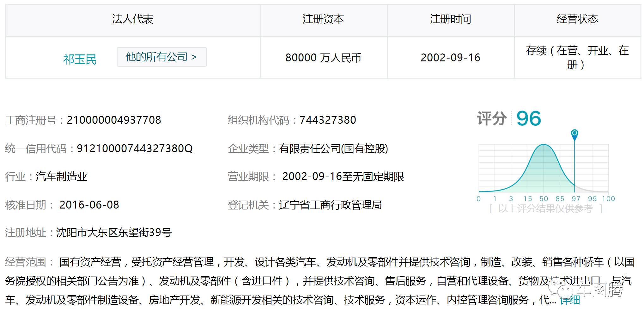Expand business scope via 详细 link
Image resolution: width=644 pixels, height=318 pixels.
[x=570, y=300]
